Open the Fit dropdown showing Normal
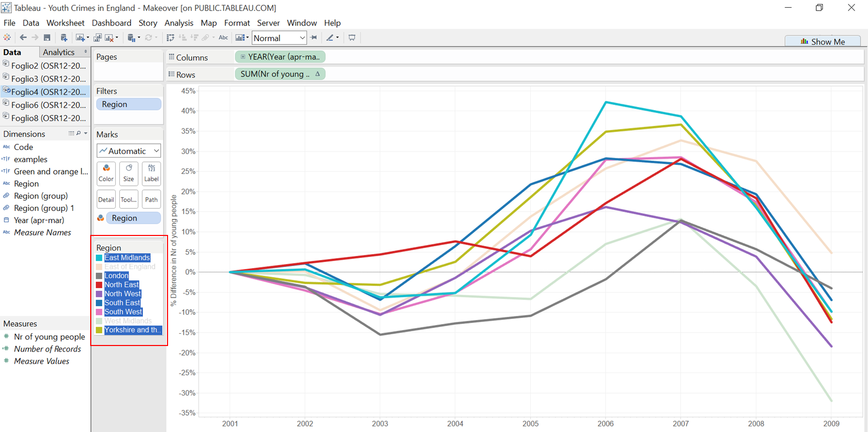Viewport: 868px width, 432px height. [279, 38]
